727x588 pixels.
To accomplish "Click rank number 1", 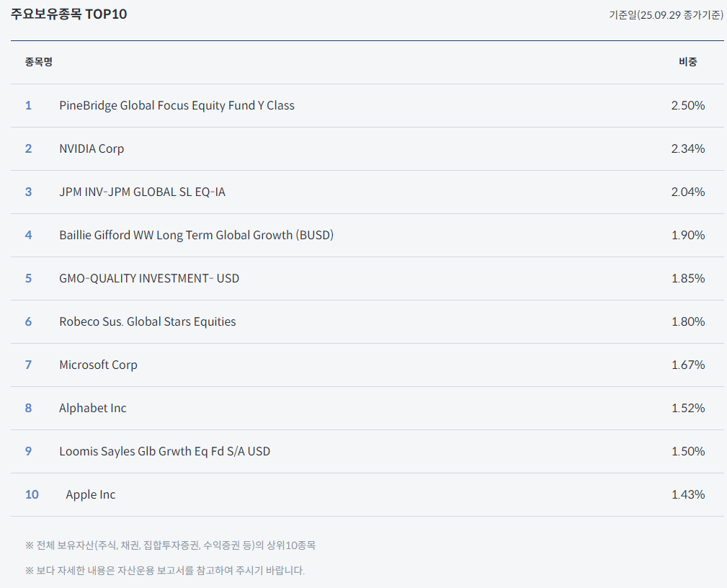I will pyautogui.click(x=28, y=105).
